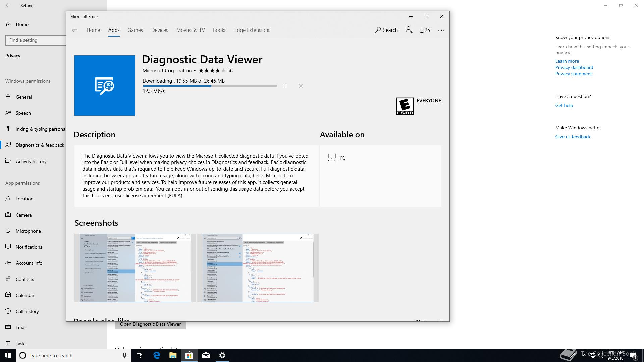Open Action Center notifications icon
The width and height of the screenshot is (644, 362).
(x=633, y=355)
